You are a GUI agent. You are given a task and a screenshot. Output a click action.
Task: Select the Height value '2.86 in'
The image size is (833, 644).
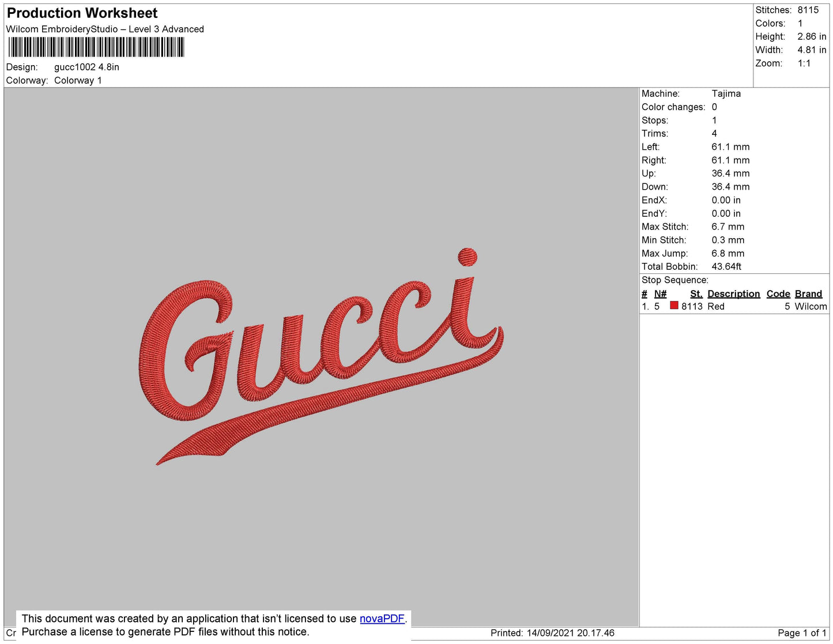click(x=812, y=37)
